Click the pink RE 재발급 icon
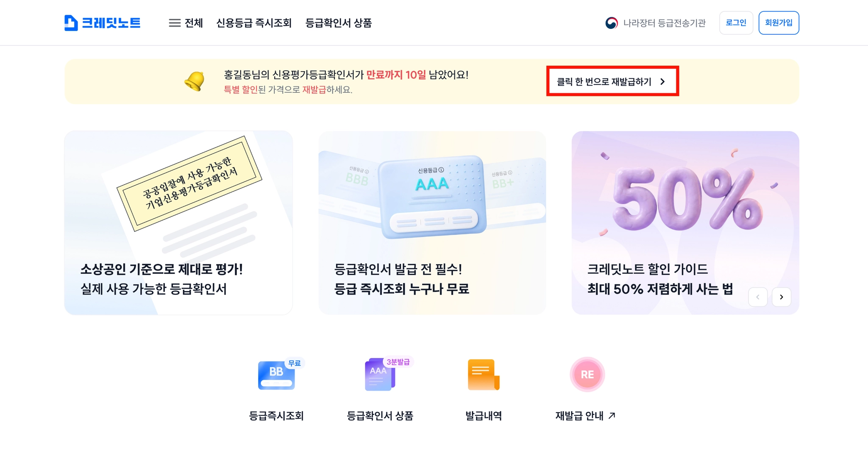868x464 pixels. [x=587, y=375]
